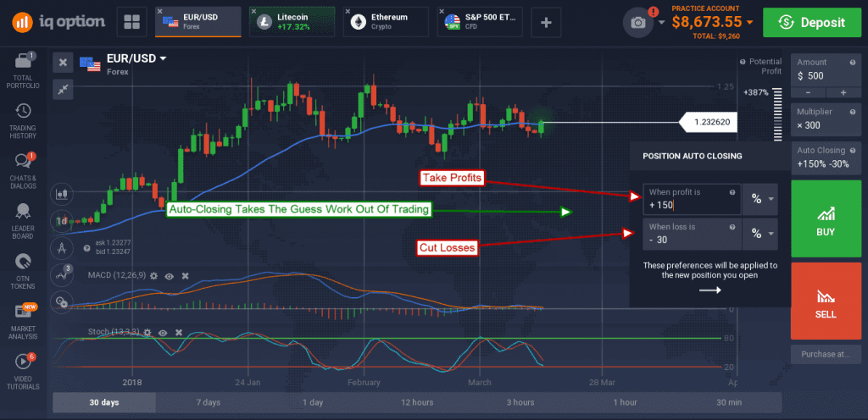The width and height of the screenshot is (868, 420).
Task: Select the 7 days time range
Action: click(209, 402)
